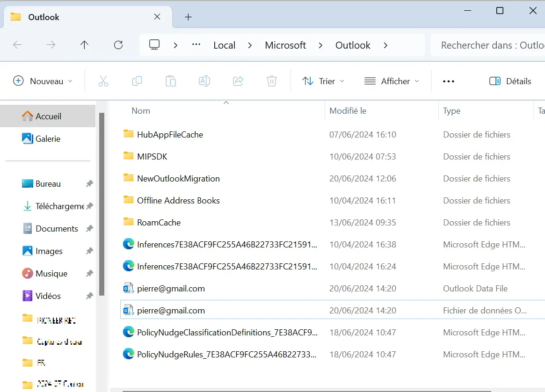
Task: Click the pin icon next to Images
Action: pos(90,251)
